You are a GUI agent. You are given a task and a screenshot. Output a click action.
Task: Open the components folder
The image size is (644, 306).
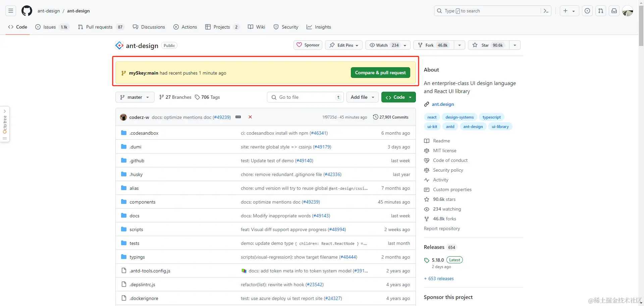click(x=143, y=202)
